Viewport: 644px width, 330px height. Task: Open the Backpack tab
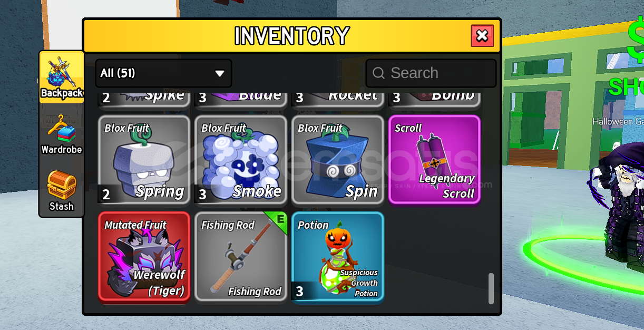click(62, 77)
